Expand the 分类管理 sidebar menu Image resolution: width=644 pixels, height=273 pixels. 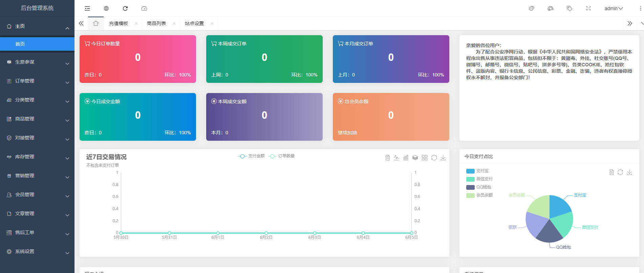coord(37,100)
